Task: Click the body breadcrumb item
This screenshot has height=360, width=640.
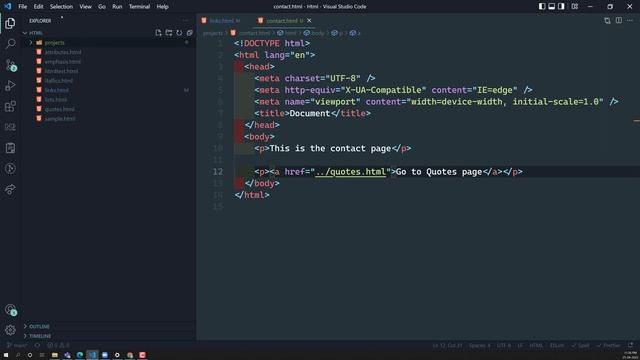Action: pyautogui.click(x=314, y=33)
